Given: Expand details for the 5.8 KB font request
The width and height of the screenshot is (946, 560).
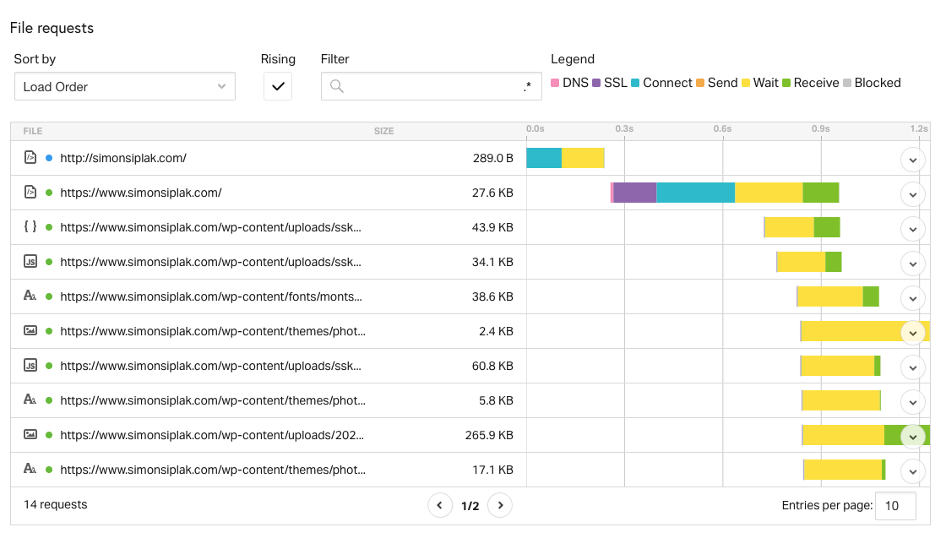Looking at the screenshot, I should [x=913, y=403].
